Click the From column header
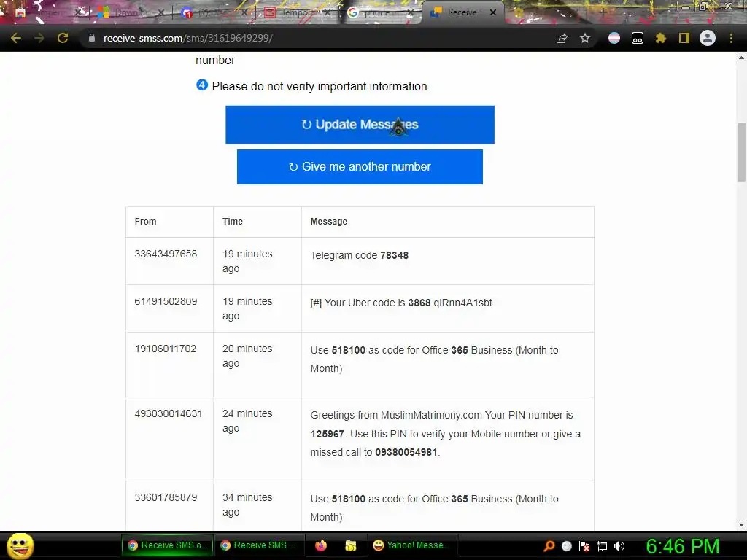 (145, 222)
